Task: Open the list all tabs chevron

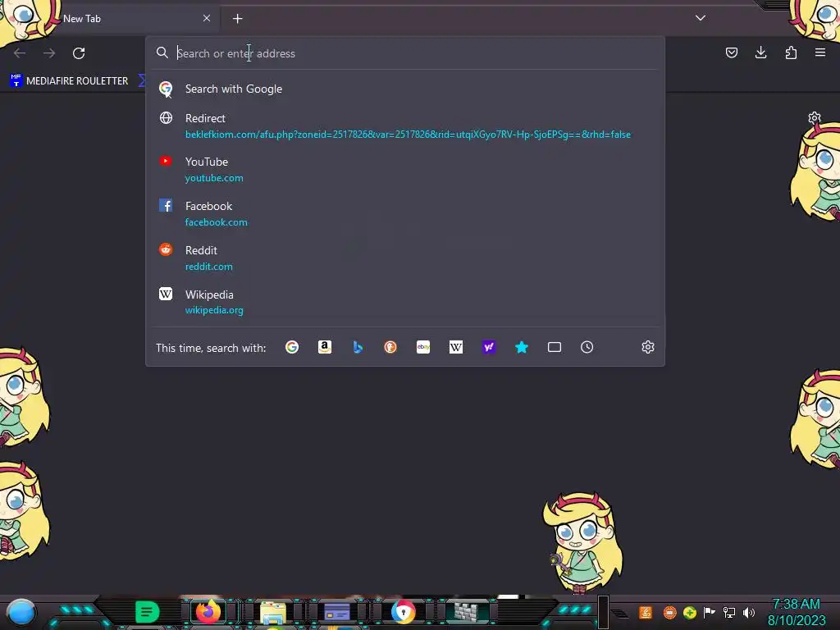Action: [701, 18]
